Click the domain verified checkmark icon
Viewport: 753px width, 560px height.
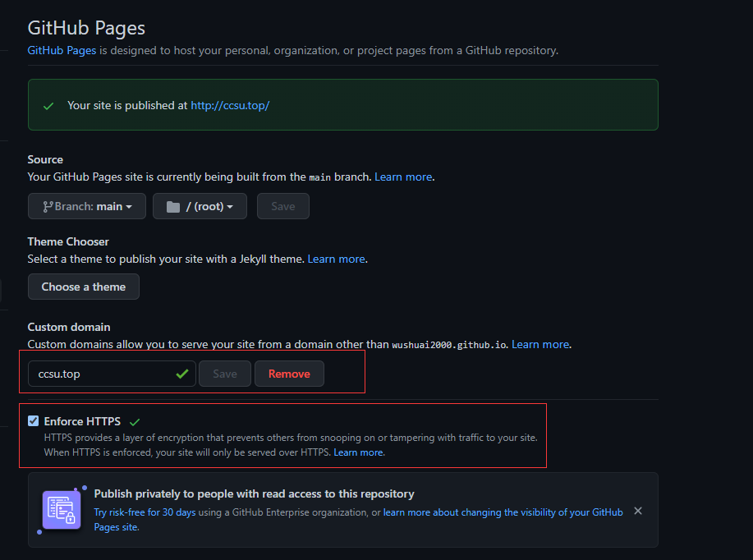tap(182, 374)
